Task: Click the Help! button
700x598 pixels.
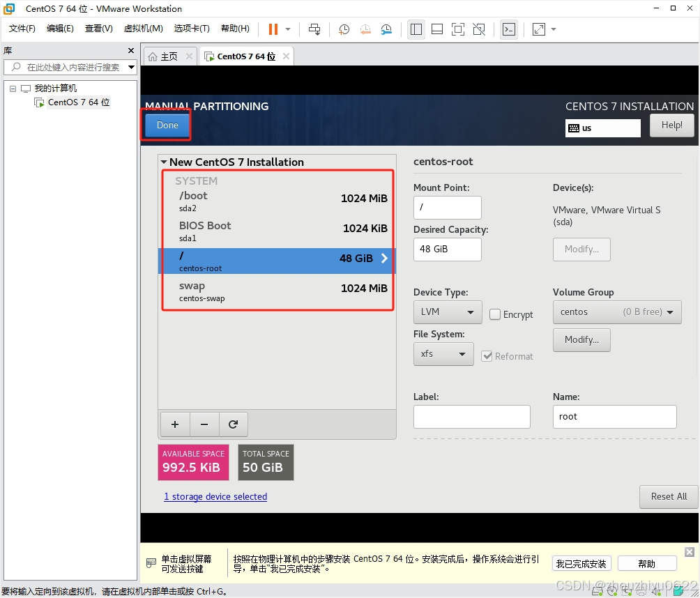Action: 671,125
